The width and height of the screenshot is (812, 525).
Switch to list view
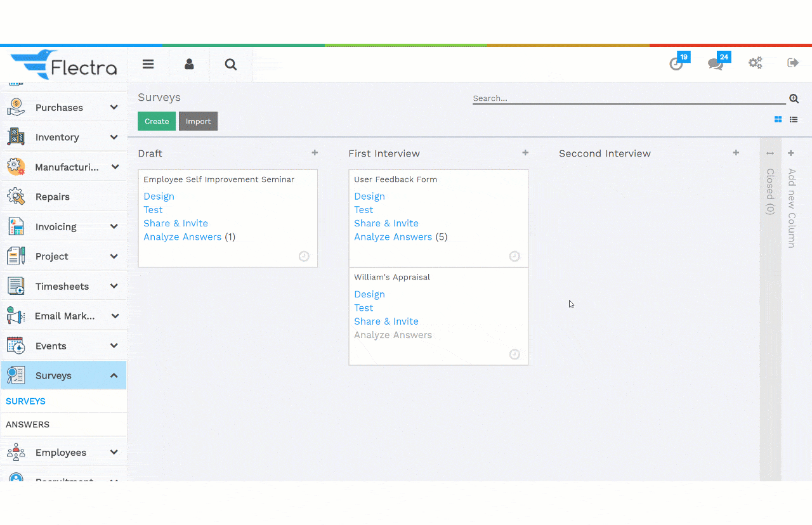coord(794,119)
